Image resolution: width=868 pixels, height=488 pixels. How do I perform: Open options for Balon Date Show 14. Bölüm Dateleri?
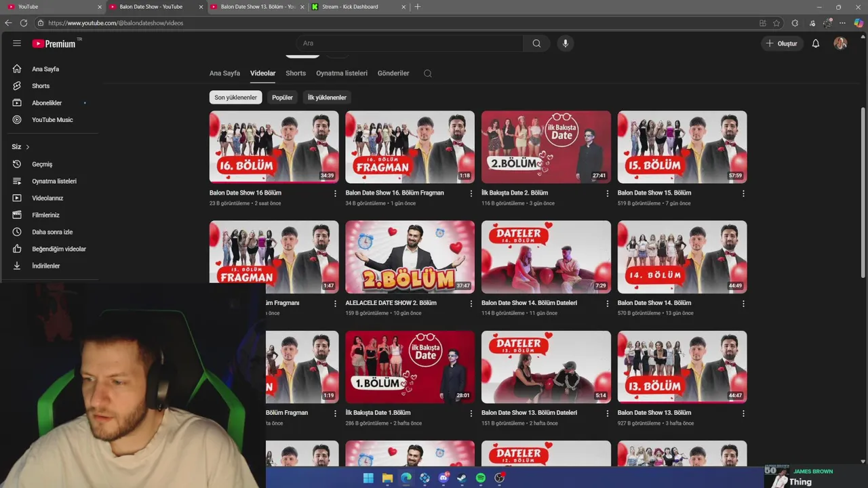607,303
